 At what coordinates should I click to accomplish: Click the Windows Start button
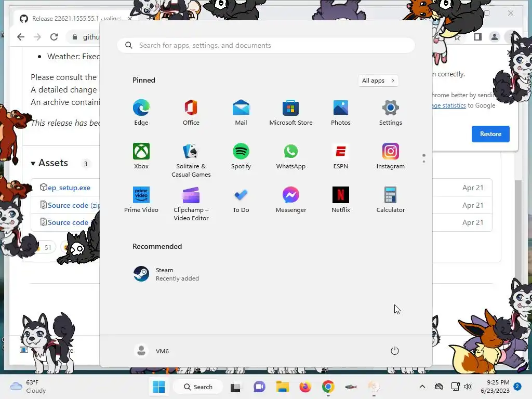tap(158, 387)
